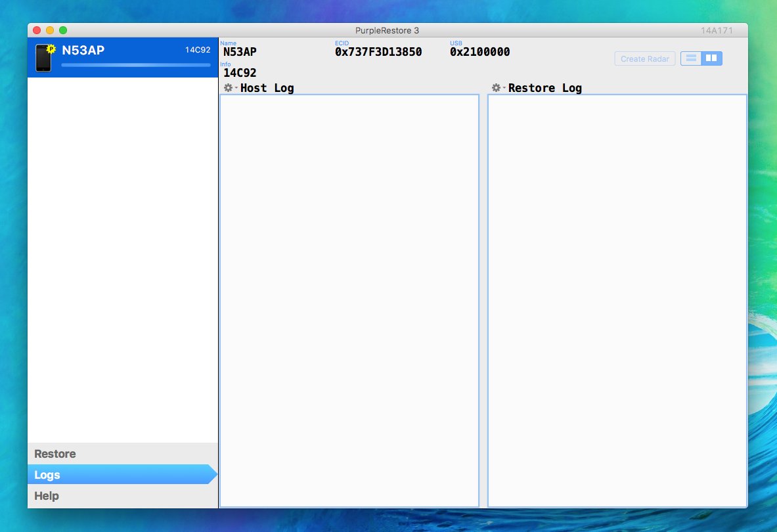Close the PurpleRestore window
Viewport: 777px width, 532px height.
37,30
